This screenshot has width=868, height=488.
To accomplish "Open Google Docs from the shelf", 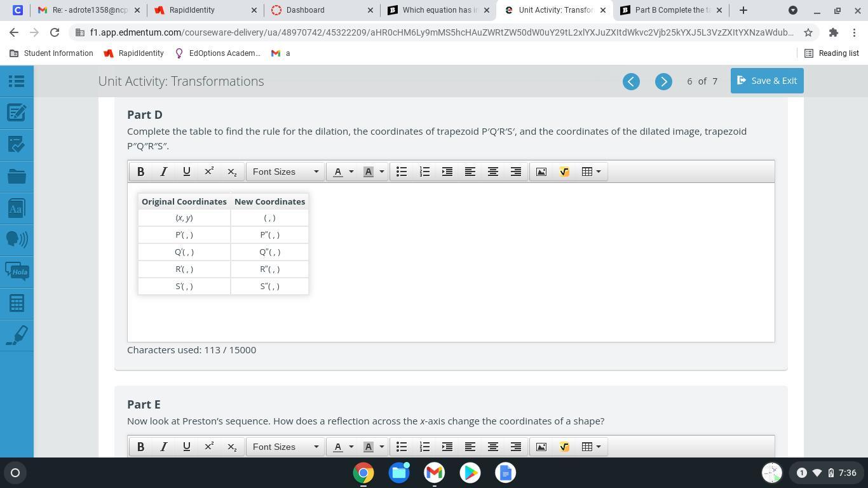I will pos(506,473).
